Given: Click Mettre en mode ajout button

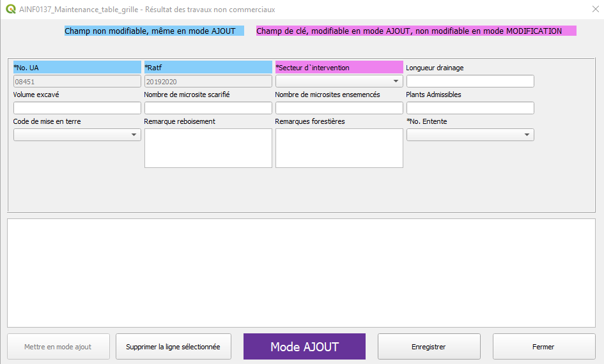Looking at the screenshot, I should click(x=58, y=346).
